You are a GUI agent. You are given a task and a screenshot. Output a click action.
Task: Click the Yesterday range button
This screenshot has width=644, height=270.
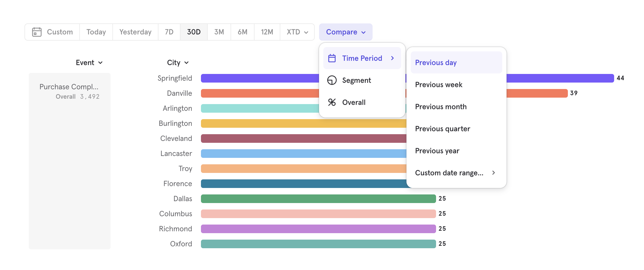coord(135,32)
